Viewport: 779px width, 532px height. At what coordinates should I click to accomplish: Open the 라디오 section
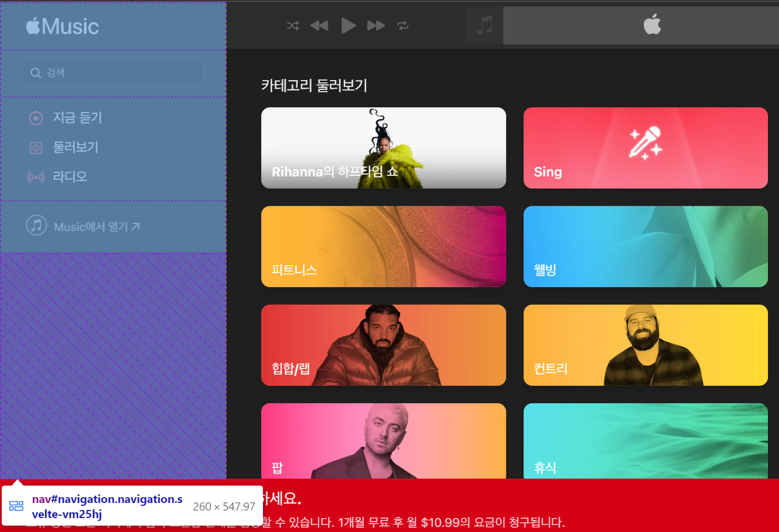pyautogui.click(x=70, y=177)
